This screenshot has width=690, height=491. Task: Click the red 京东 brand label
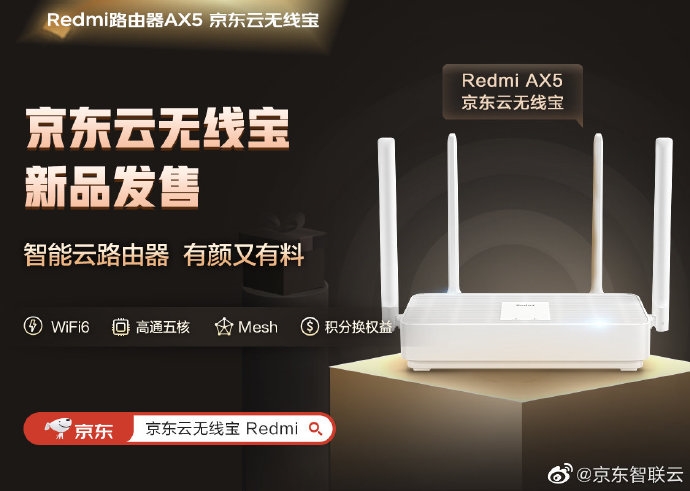tap(94, 431)
